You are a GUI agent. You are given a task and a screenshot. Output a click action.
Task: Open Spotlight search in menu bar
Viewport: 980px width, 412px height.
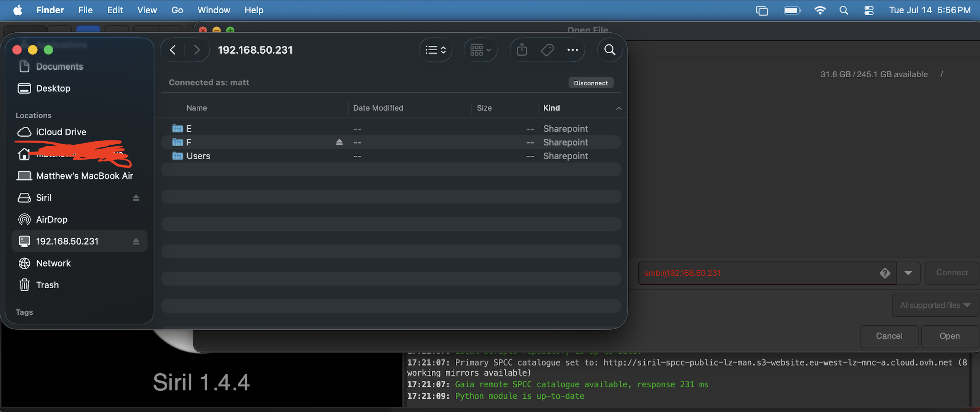(844, 10)
